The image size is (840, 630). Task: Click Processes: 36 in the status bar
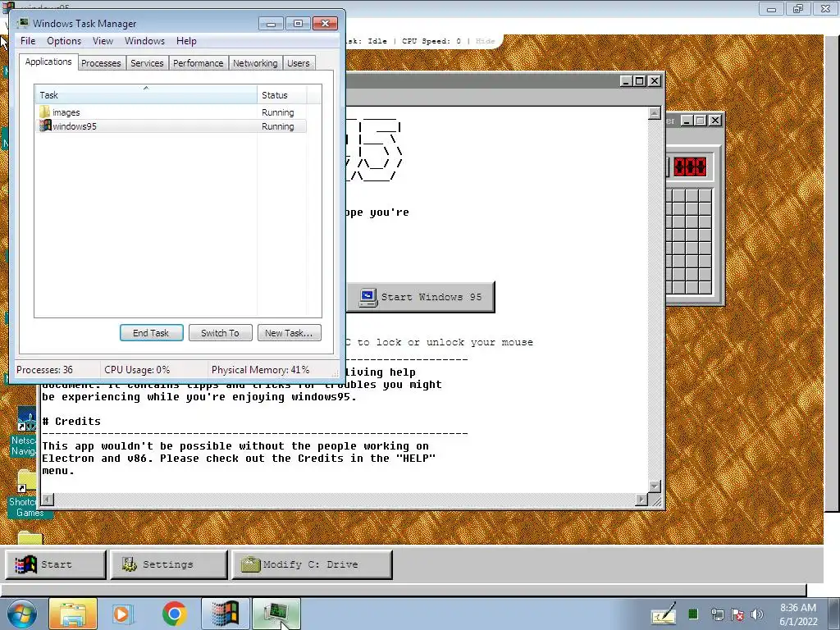(x=44, y=370)
